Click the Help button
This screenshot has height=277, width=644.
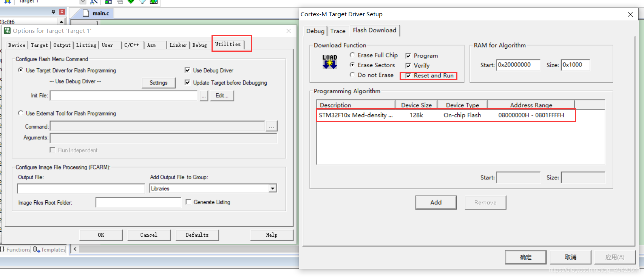pos(272,235)
